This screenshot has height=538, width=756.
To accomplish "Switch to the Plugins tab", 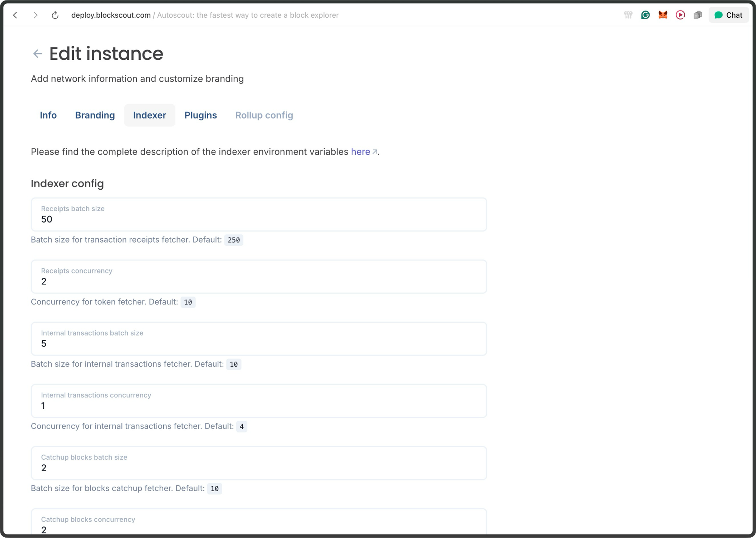I will click(x=201, y=115).
